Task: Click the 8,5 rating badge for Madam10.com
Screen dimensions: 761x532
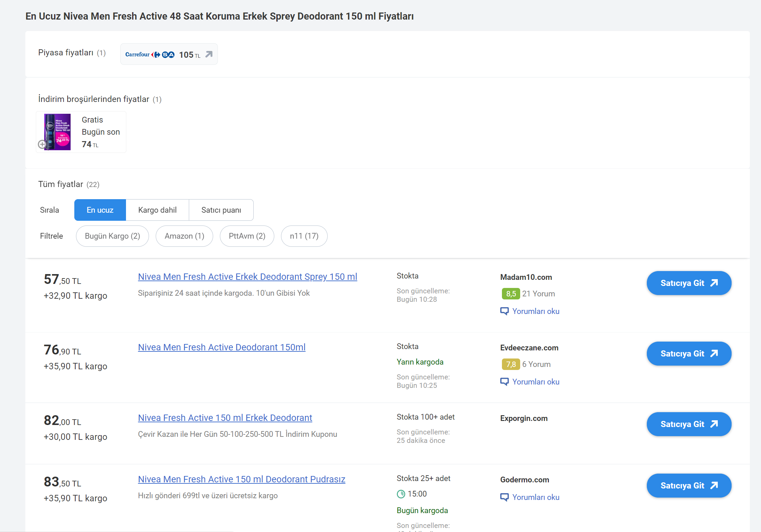Action: pos(510,294)
